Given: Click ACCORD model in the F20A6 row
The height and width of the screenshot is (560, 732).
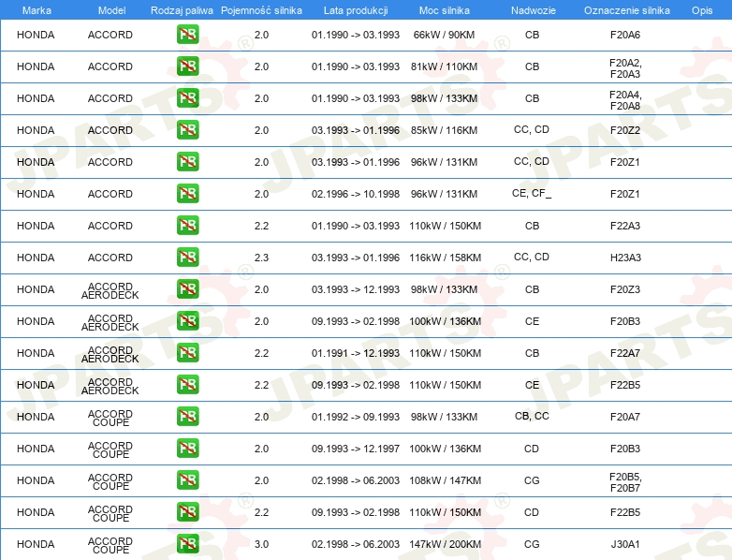Looking at the screenshot, I should click(x=110, y=35).
